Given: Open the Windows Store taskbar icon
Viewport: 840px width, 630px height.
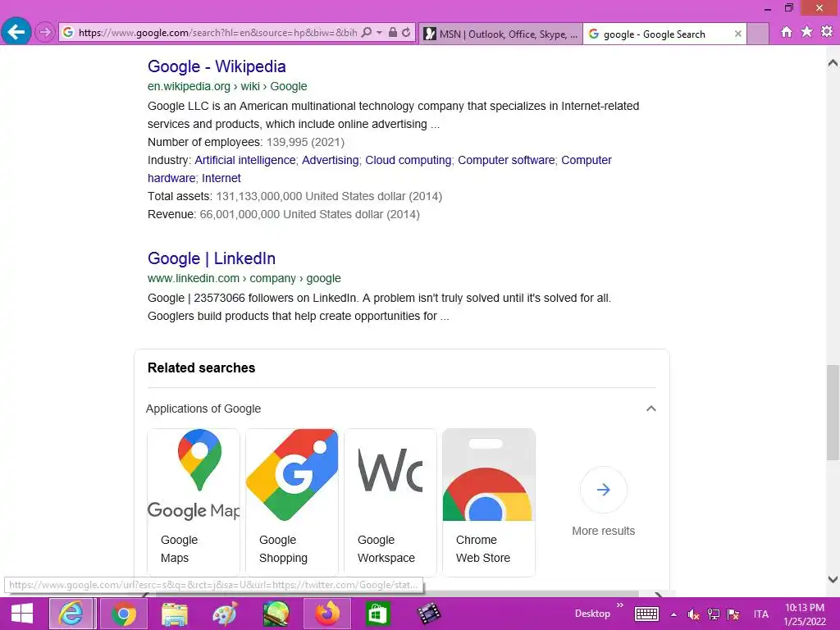Looking at the screenshot, I should 377,614.
